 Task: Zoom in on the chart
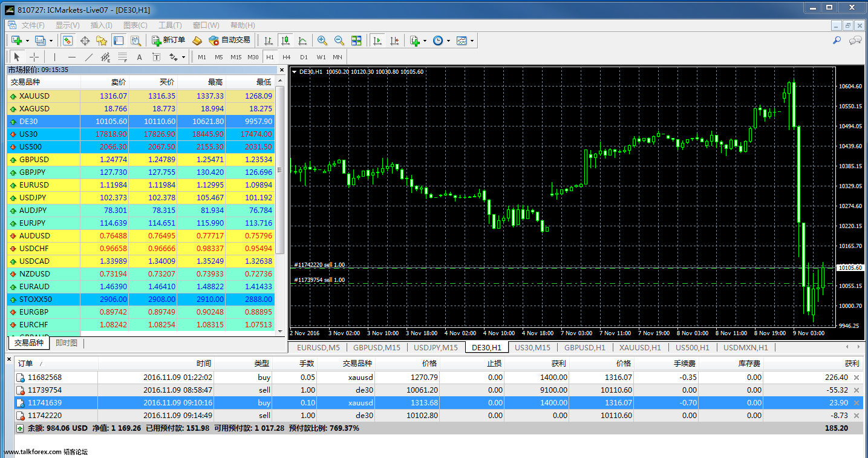(322, 41)
